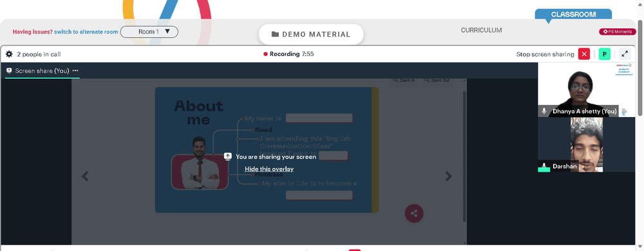
Task: Switch to Classroom tab
Action: [x=573, y=14]
